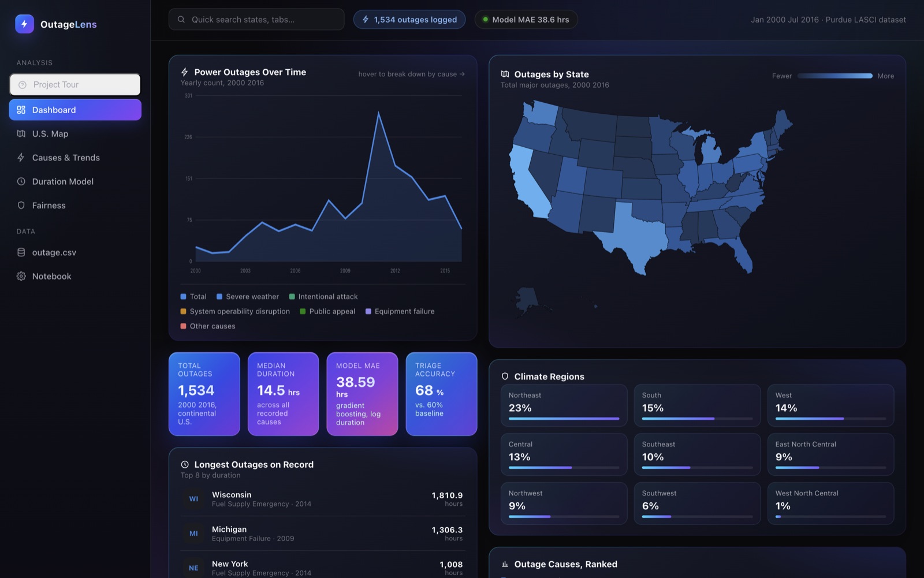Click the West North Central 1% card
This screenshot has width=924, height=578.
tap(830, 504)
